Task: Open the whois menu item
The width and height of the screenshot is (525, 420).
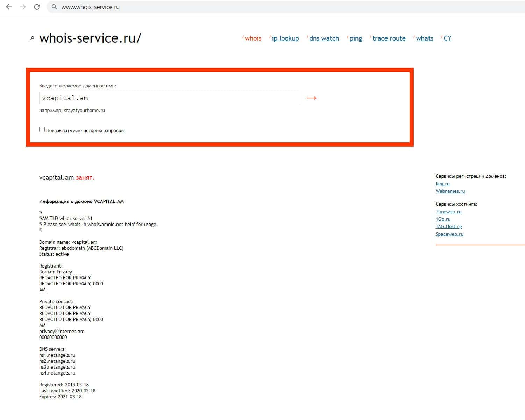Action: [253, 38]
